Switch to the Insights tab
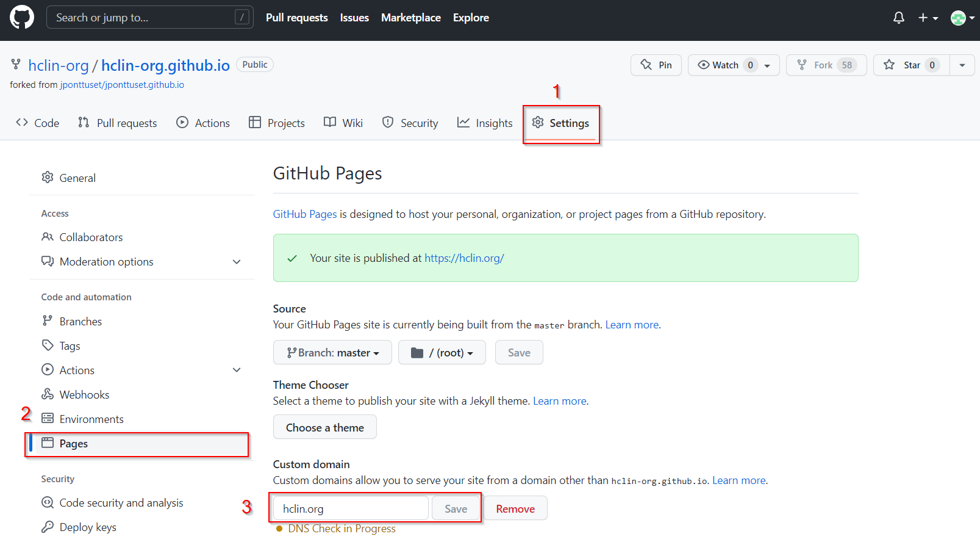 tap(485, 123)
